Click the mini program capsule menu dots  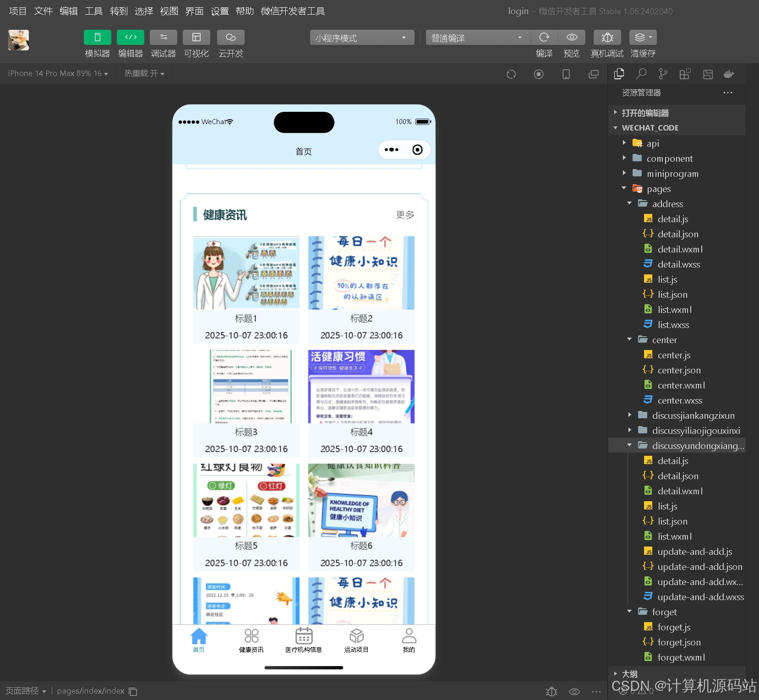pos(392,150)
